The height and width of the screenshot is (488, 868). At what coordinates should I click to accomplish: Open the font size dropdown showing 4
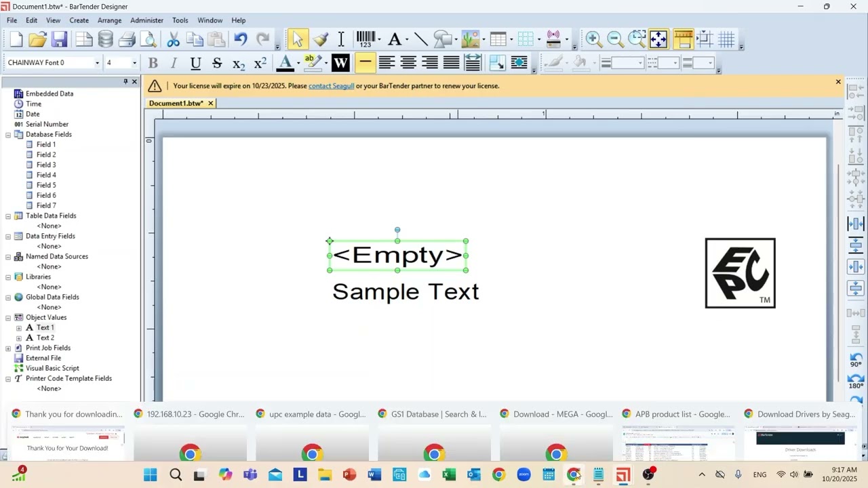click(x=134, y=63)
